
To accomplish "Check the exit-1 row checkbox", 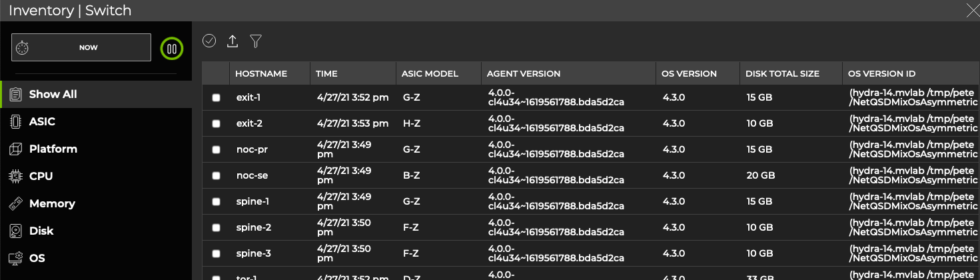I will coord(216,98).
